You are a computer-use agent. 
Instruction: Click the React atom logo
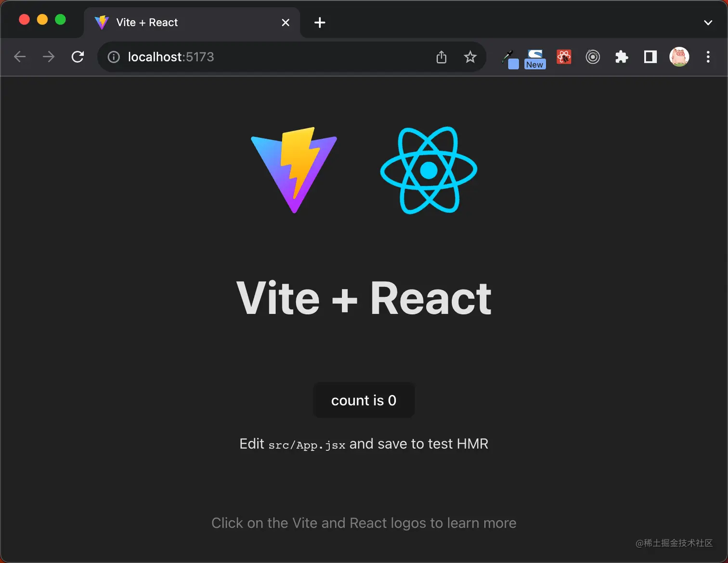429,170
